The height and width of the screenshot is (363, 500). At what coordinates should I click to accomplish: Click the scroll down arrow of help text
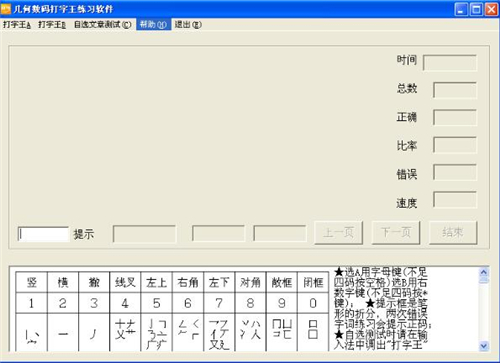point(484,346)
